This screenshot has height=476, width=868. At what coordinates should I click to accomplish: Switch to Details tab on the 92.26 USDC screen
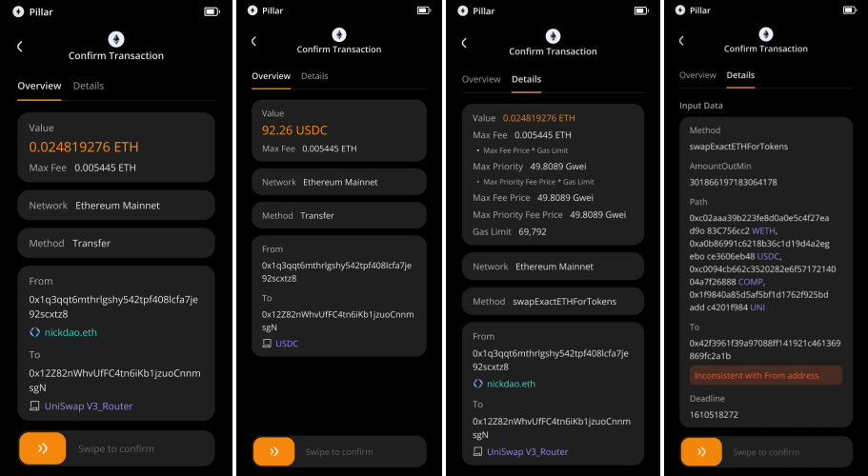point(314,76)
